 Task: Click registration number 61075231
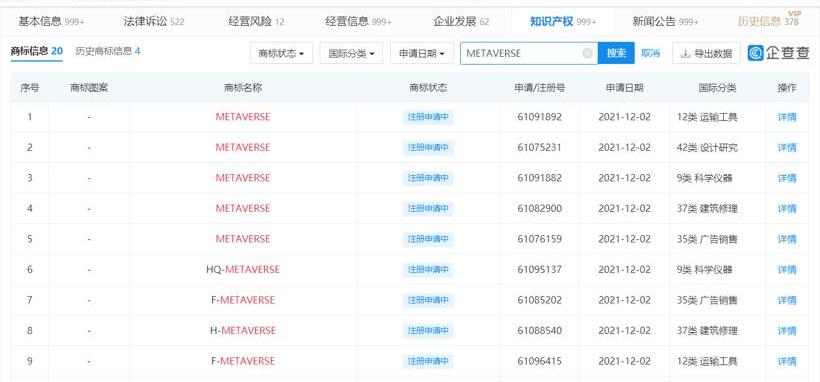pos(540,148)
